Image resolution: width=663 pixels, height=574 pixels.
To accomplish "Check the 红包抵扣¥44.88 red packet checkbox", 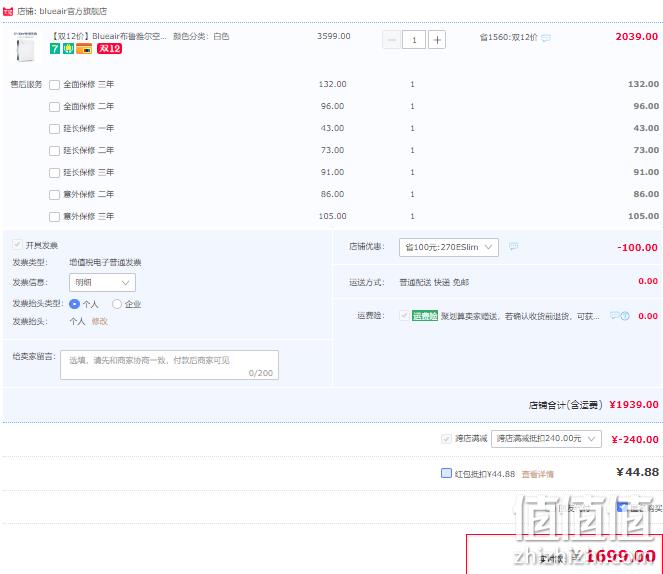I will [x=446, y=473].
